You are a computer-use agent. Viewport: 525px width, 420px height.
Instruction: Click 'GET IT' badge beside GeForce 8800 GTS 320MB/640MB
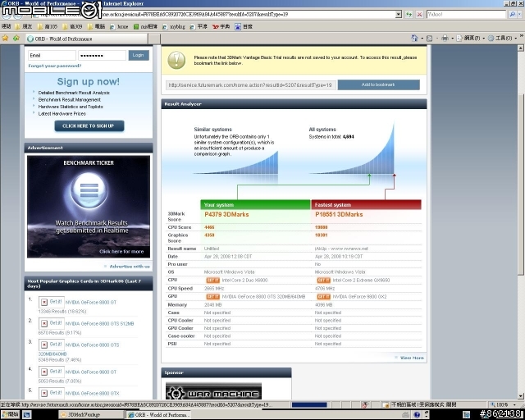pos(212,296)
